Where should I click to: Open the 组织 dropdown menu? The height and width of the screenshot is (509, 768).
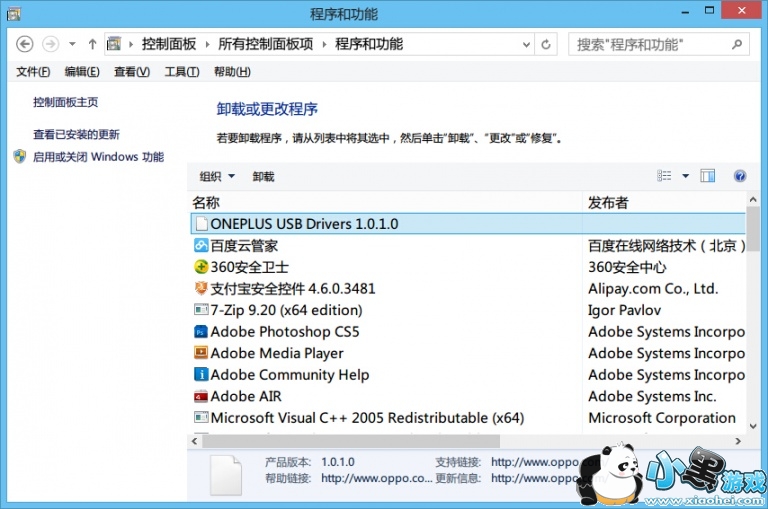(x=217, y=176)
